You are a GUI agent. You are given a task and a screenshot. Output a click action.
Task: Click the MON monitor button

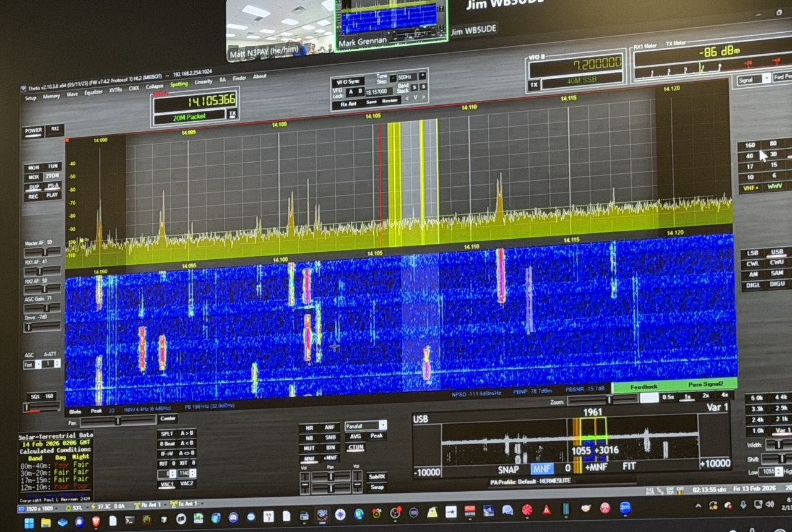point(34,167)
